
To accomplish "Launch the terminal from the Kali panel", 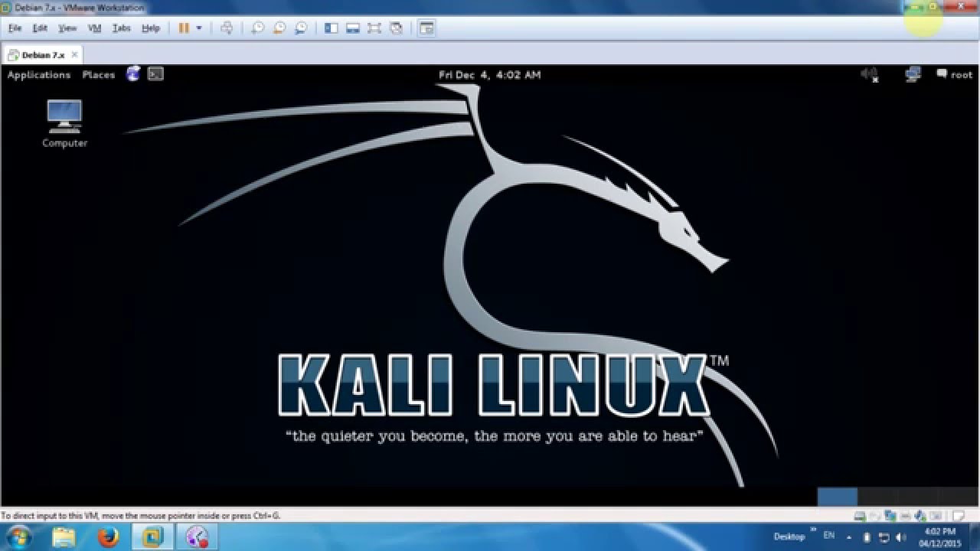I will 155,74.
